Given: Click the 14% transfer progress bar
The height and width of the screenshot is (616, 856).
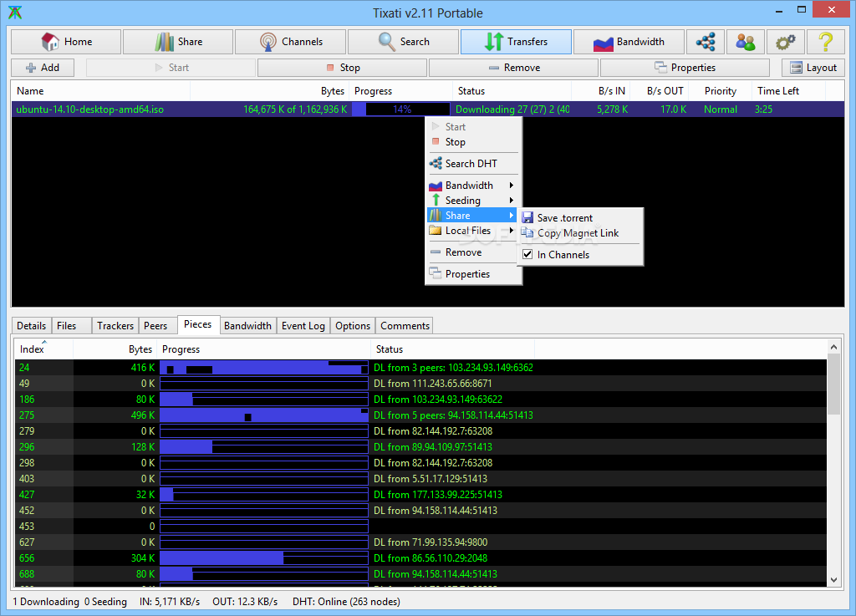Looking at the screenshot, I should pyautogui.click(x=401, y=109).
